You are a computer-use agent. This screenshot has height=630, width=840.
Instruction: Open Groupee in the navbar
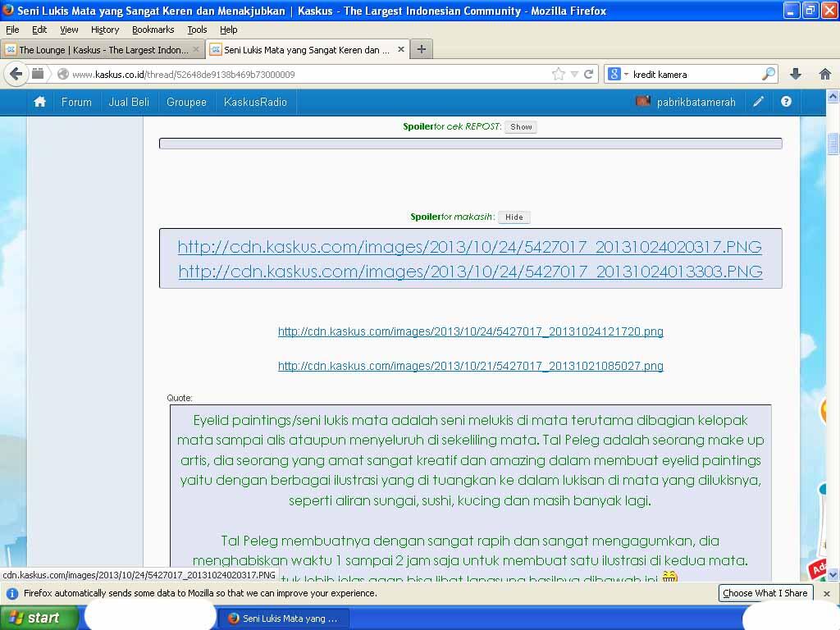[x=186, y=102]
